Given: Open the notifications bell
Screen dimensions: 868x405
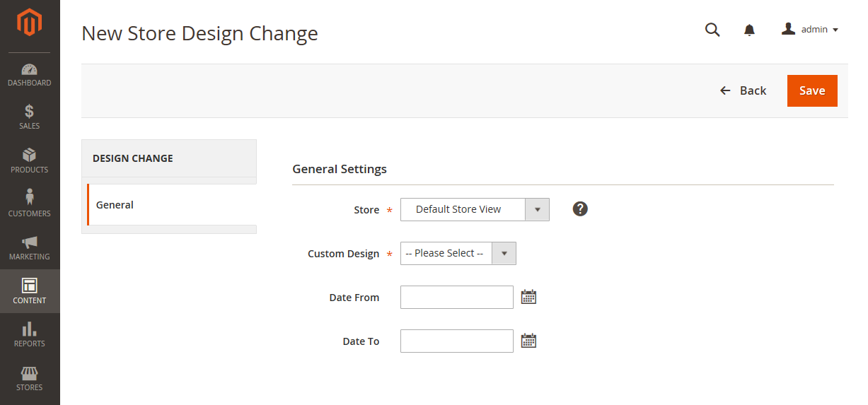Looking at the screenshot, I should click(x=749, y=30).
